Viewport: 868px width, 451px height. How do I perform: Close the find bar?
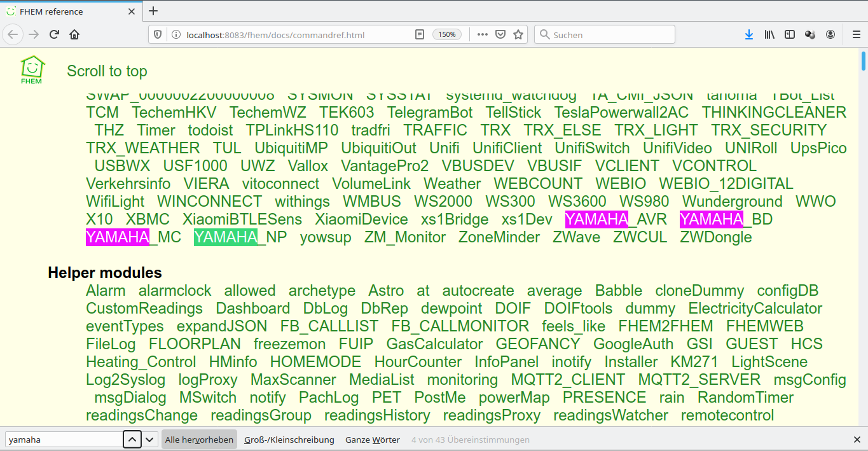point(857,440)
